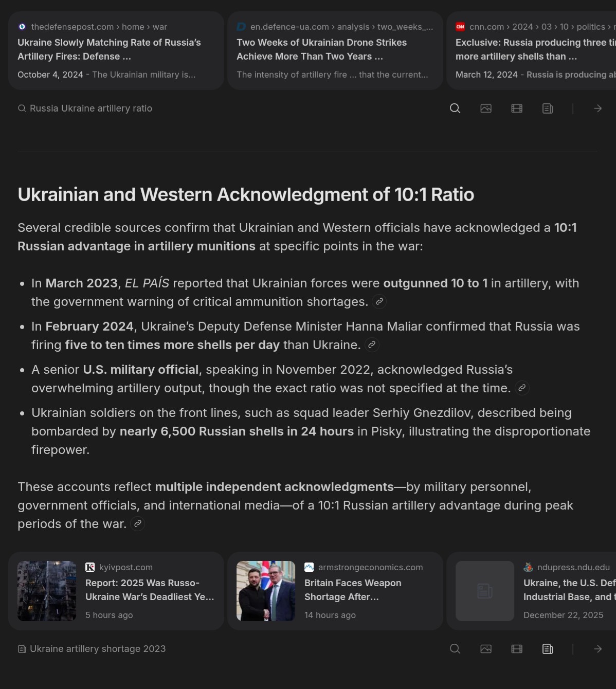Open citation link after EL PAÍS bullet
The height and width of the screenshot is (689, 616).
[379, 302]
